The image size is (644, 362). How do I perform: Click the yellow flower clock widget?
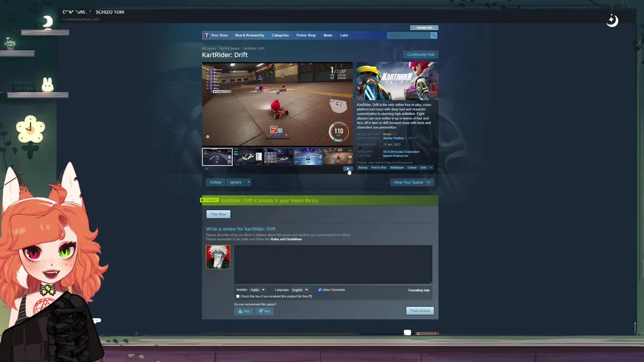tap(31, 130)
